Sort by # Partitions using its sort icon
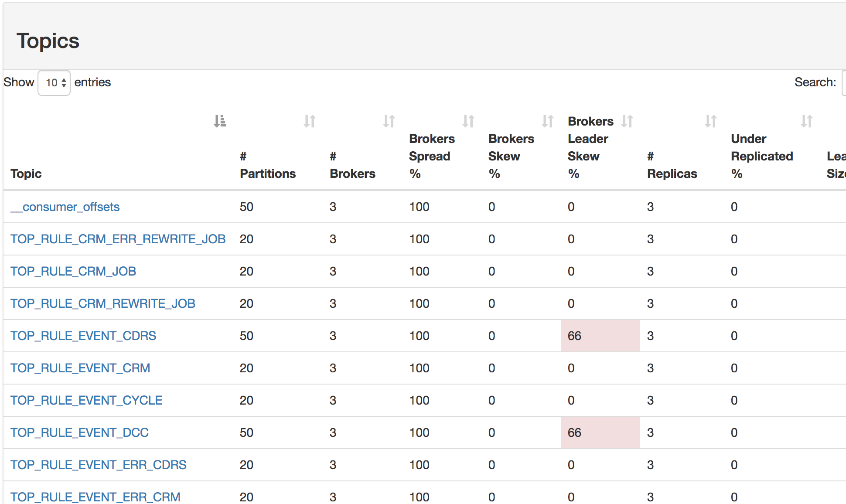This screenshot has height=504, width=846. [x=310, y=121]
